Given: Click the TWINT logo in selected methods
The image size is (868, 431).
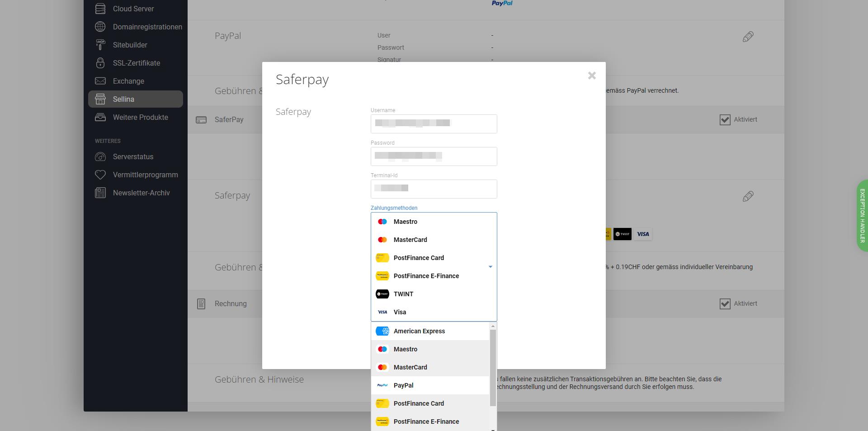Looking at the screenshot, I should [382, 294].
